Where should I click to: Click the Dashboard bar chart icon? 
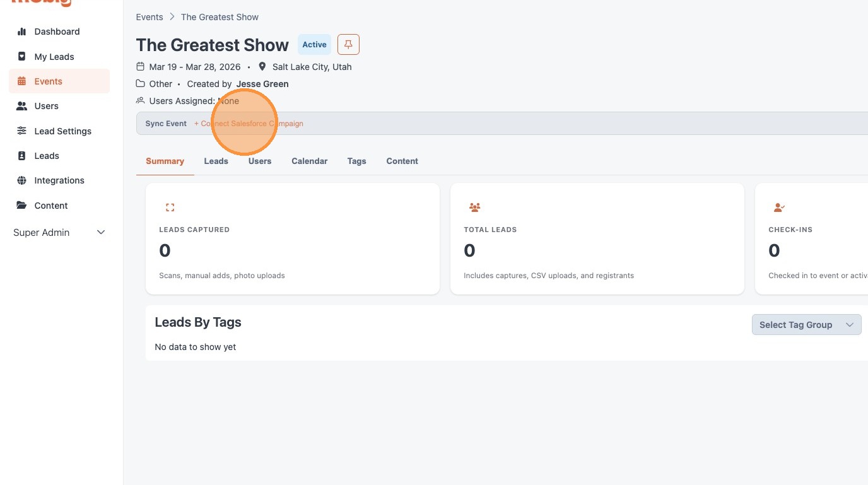coord(22,32)
